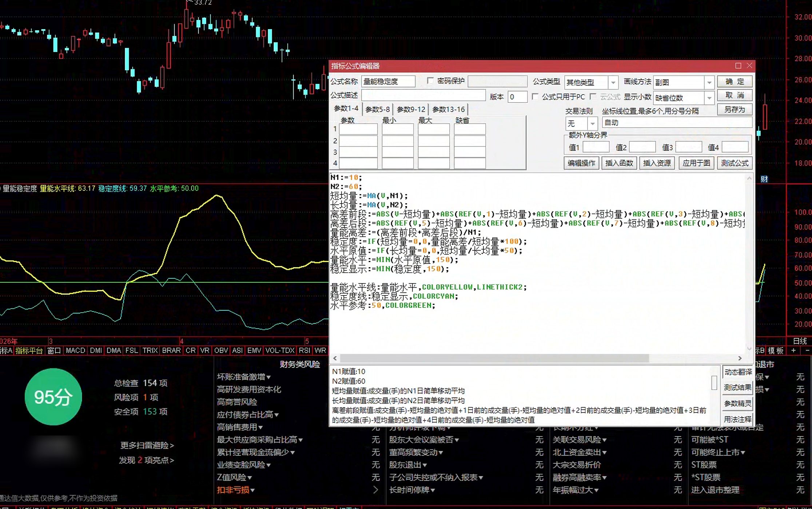812x509 pixels.
Task: Open the 交易法则 dropdown showing 无
Action: (x=593, y=124)
